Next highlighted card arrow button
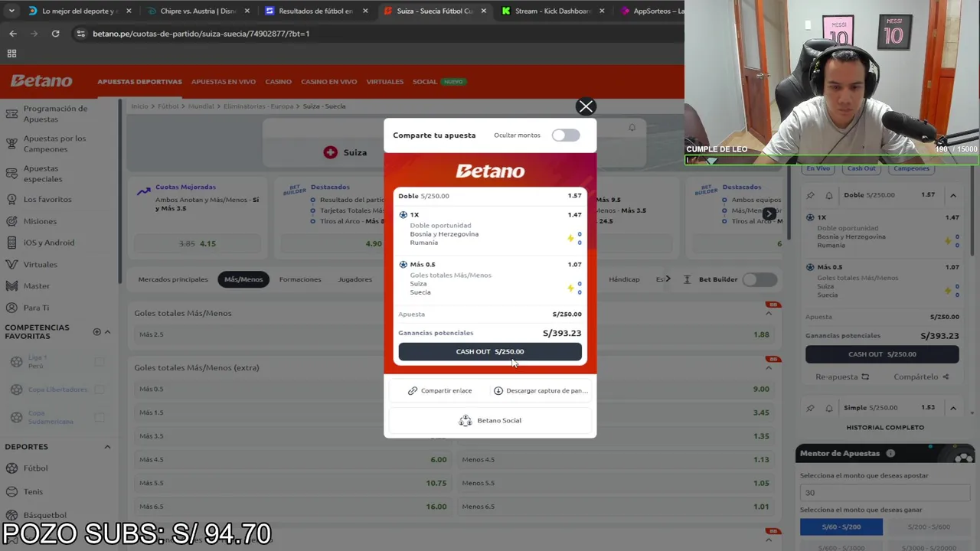This screenshot has height=551, width=980. click(769, 214)
